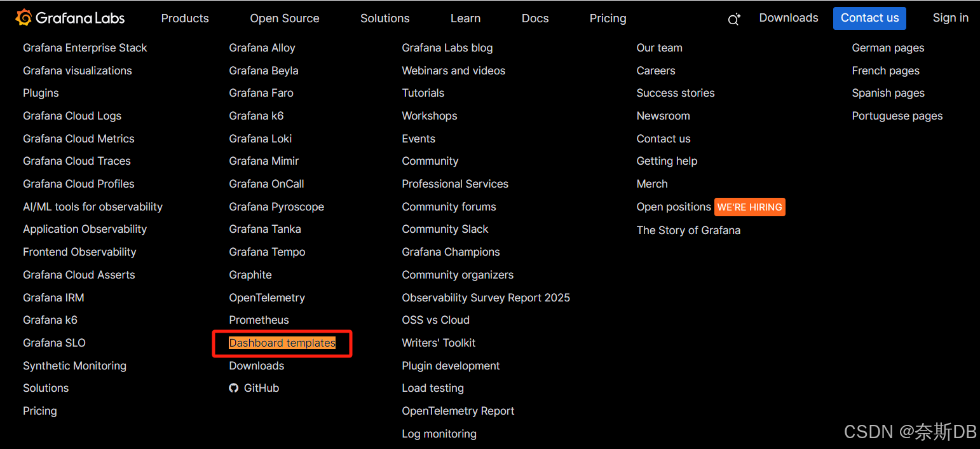The height and width of the screenshot is (449, 980).
Task: Open Grafana Cloud Traces
Action: click(77, 161)
